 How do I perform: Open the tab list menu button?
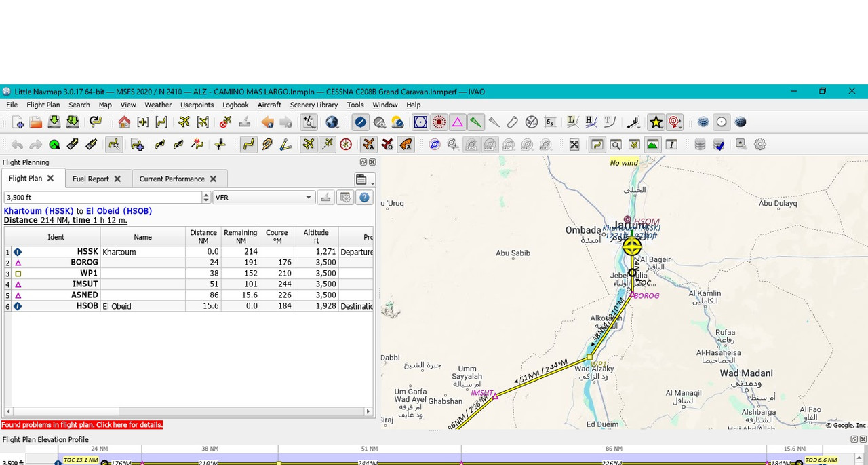pos(361,179)
